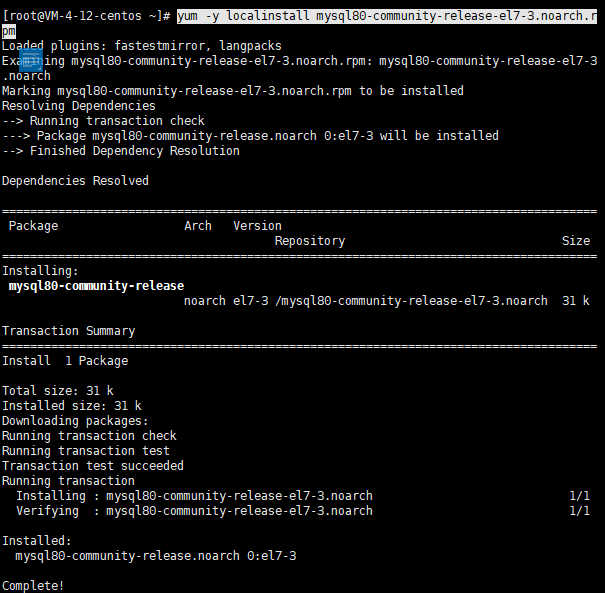This screenshot has height=593, width=605.
Task: Click the "Installing : mysql80-community-release-el7-3.noarch" line
Action: click(194, 496)
